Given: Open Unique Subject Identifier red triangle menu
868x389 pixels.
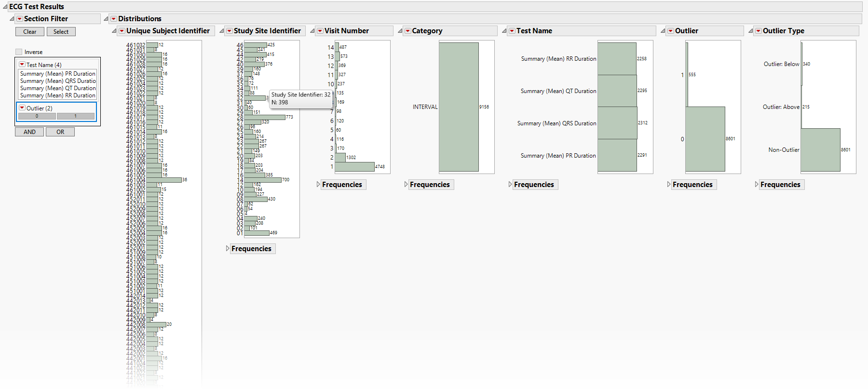Looking at the screenshot, I should [122, 31].
